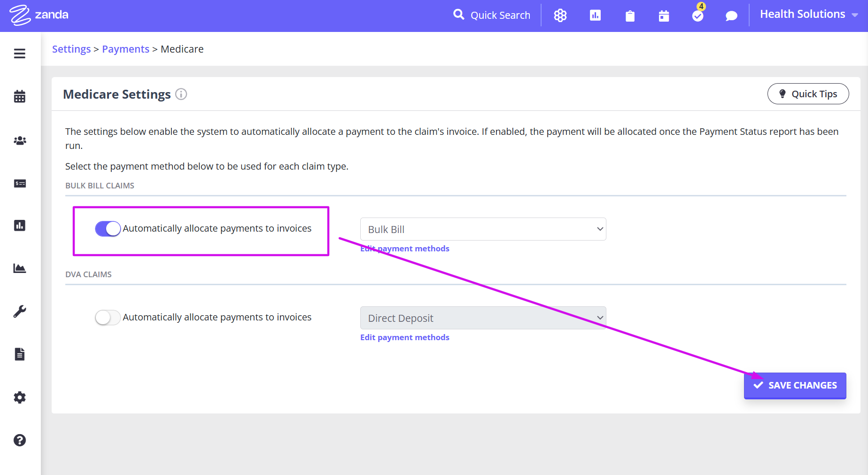The height and width of the screenshot is (475, 868).
Task: Click the info icon beside Medicare Settings
Action: 181,94
